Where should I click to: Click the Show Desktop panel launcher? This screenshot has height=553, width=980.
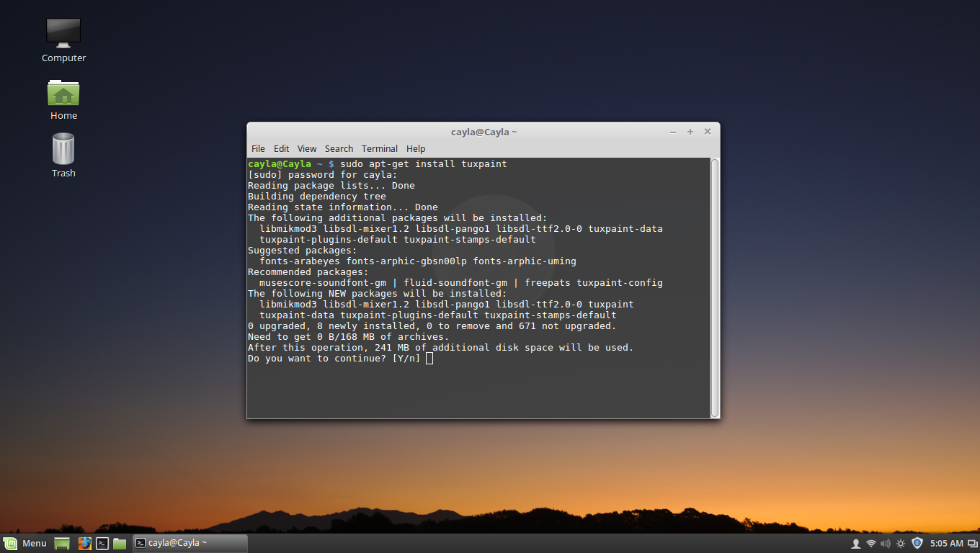tap(62, 543)
